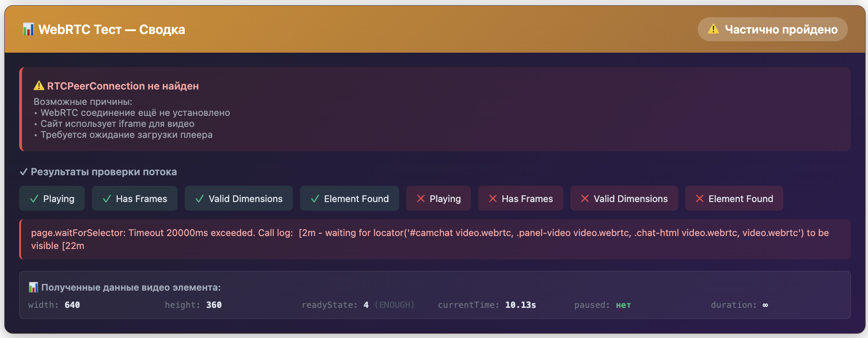Click the height value 360
The height and width of the screenshot is (338, 868).
(x=214, y=305)
